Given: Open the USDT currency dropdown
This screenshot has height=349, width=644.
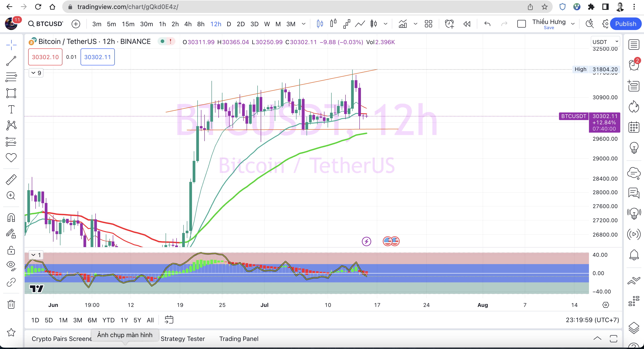Looking at the screenshot, I should tap(606, 42).
